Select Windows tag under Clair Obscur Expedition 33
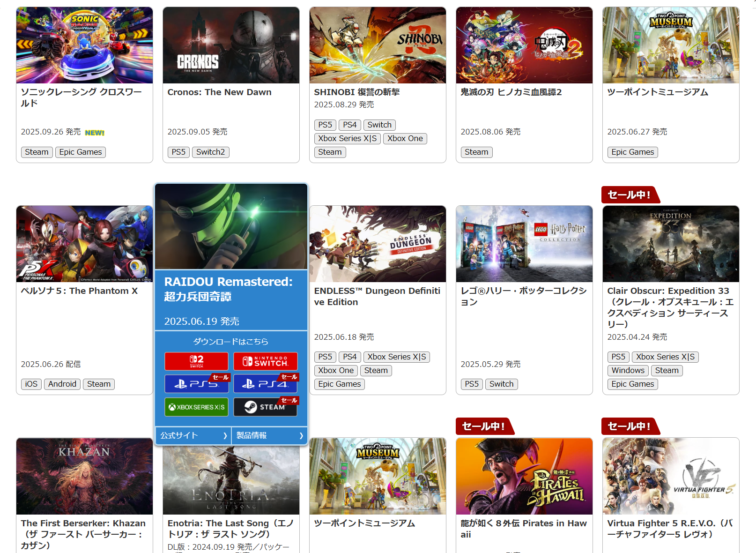Screen dimensions: 756x553 [628, 370]
